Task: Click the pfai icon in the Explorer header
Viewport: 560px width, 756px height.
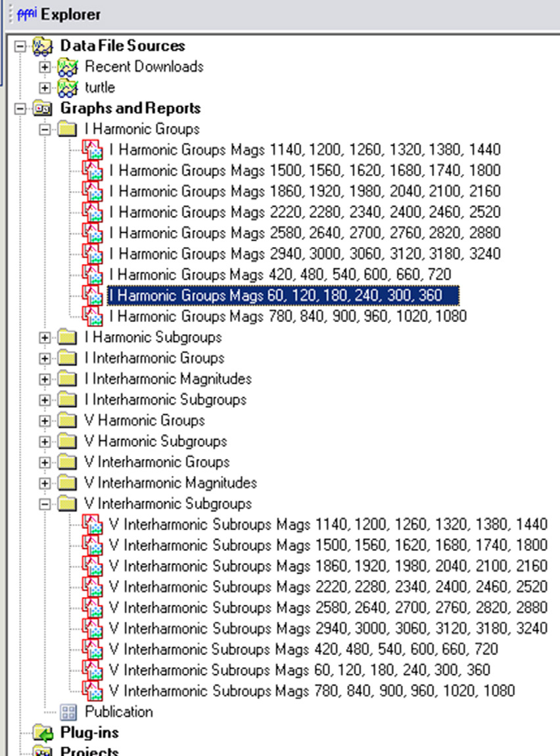Action: (27, 13)
